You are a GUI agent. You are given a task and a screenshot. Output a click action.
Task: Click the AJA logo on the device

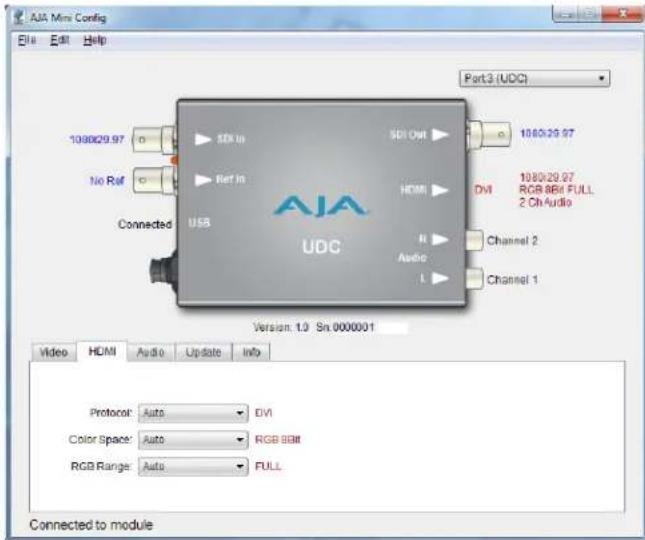click(321, 206)
